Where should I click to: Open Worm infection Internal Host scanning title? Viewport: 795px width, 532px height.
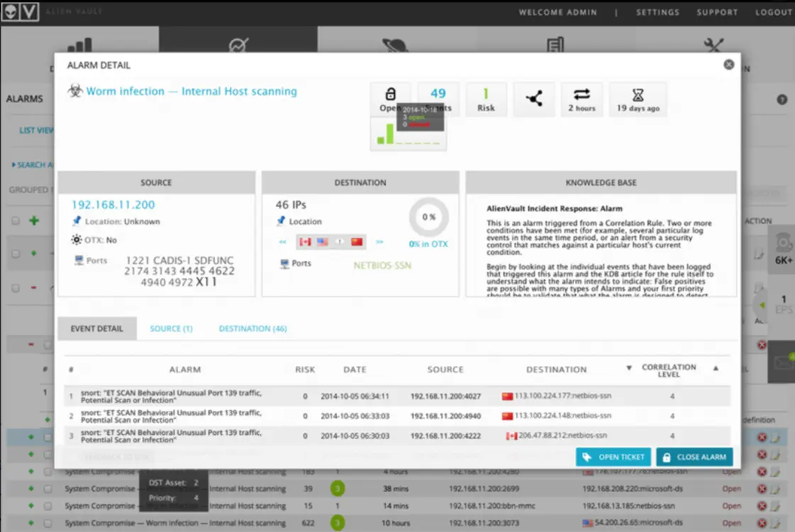pyautogui.click(x=192, y=92)
